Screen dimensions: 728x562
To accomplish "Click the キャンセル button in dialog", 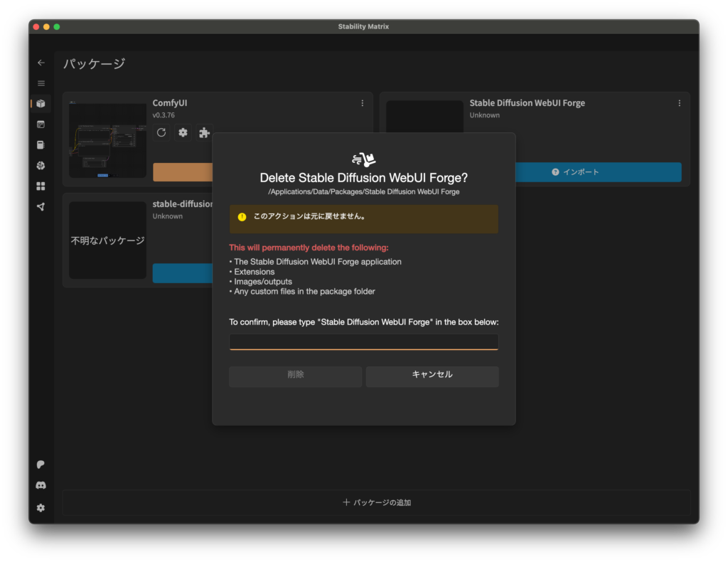I will (x=432, y=375).
